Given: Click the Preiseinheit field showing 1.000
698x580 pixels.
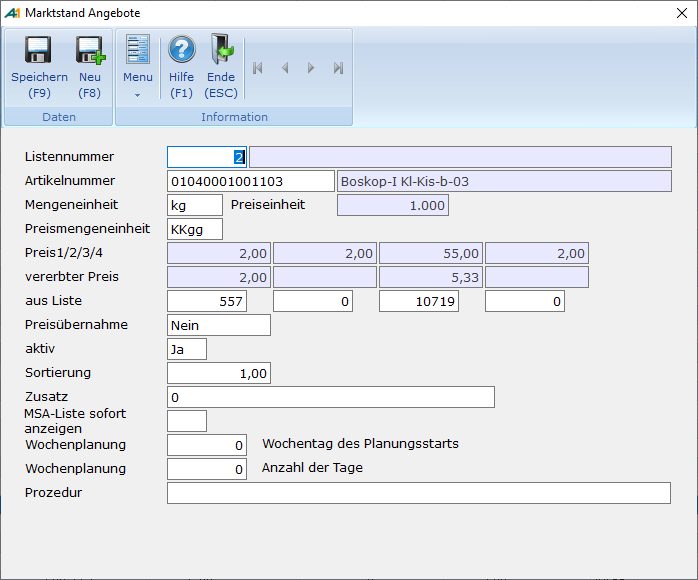Looking at the screenshot, I should pos(393,205).
